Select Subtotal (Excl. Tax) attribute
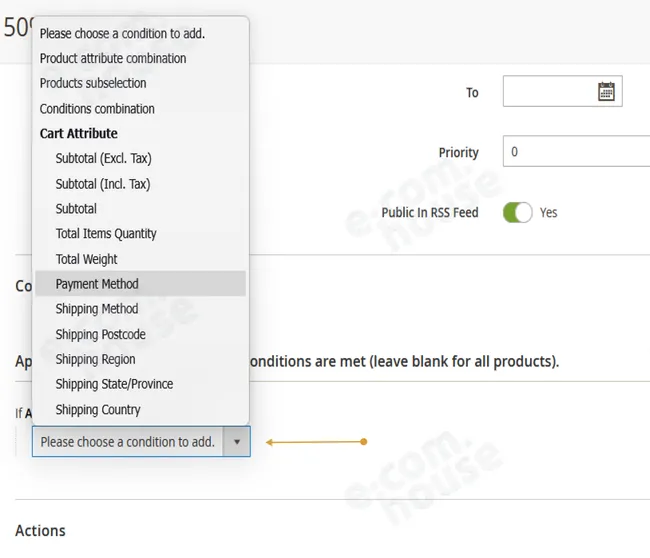The image size is (650, 558). 141,158
